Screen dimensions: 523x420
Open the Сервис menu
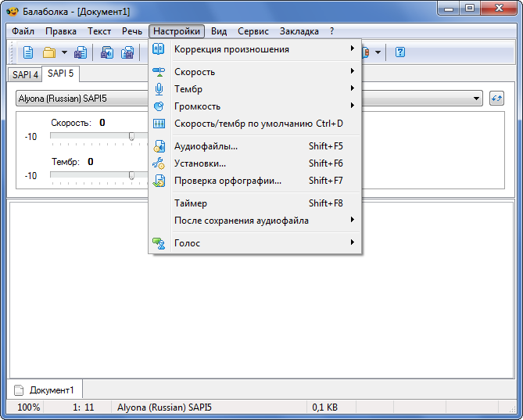[253, 31]
